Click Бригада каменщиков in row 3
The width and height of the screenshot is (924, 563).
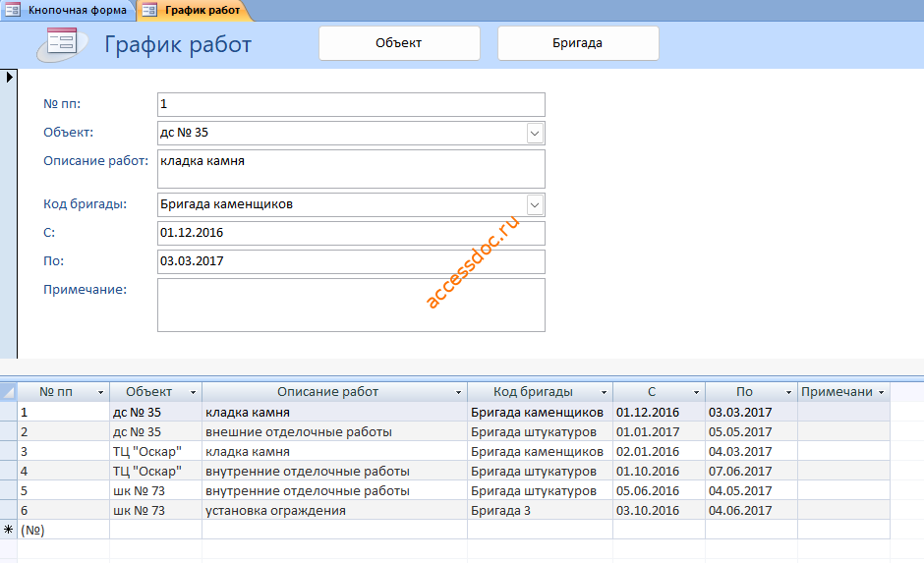tap(540, 451)
